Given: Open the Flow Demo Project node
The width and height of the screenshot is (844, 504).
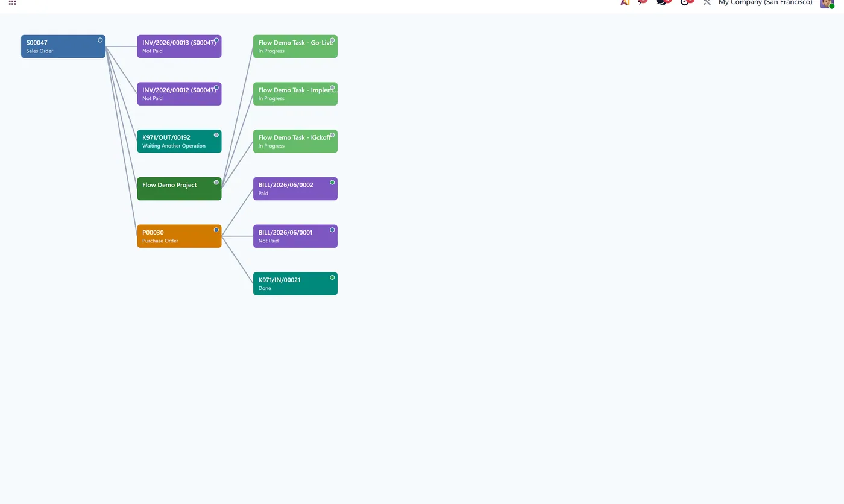Looking at the screenshot, I should click(179, 189).
